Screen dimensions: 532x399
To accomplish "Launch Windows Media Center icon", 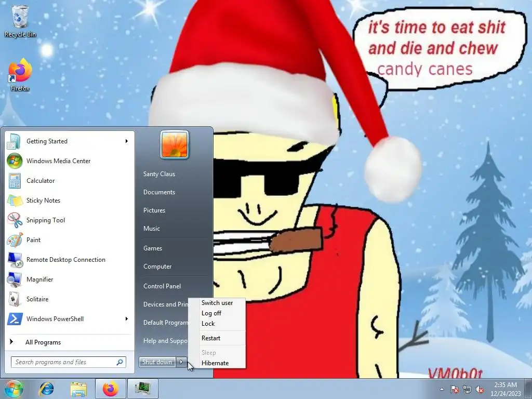I will [15, 161].
